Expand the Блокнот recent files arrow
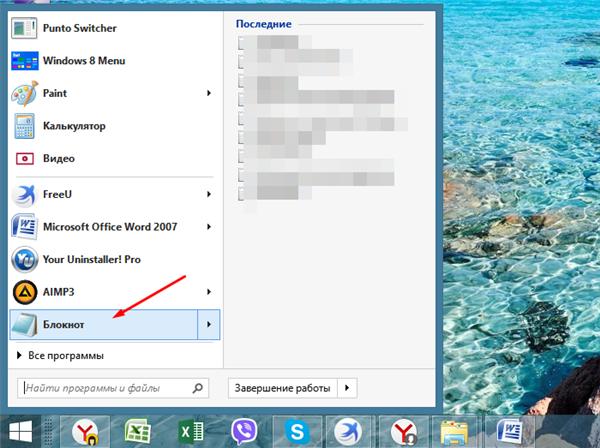600x448 pixels. [209, 324]
